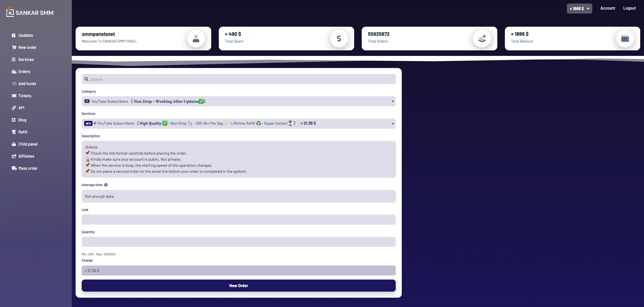The image size is (644, 307).
Task: Focus the Search services field
Action: coord(238,79)
